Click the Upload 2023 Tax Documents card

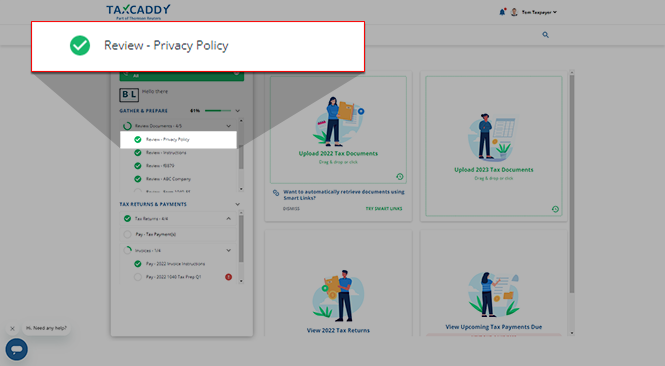[494, 146]
